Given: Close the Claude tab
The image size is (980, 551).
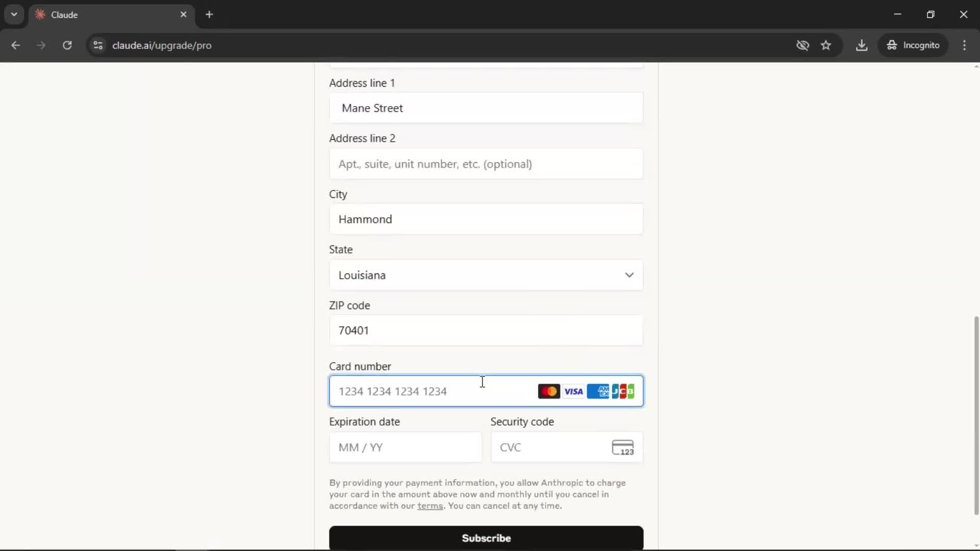Looking at the screenshot, I should point(183,14).
